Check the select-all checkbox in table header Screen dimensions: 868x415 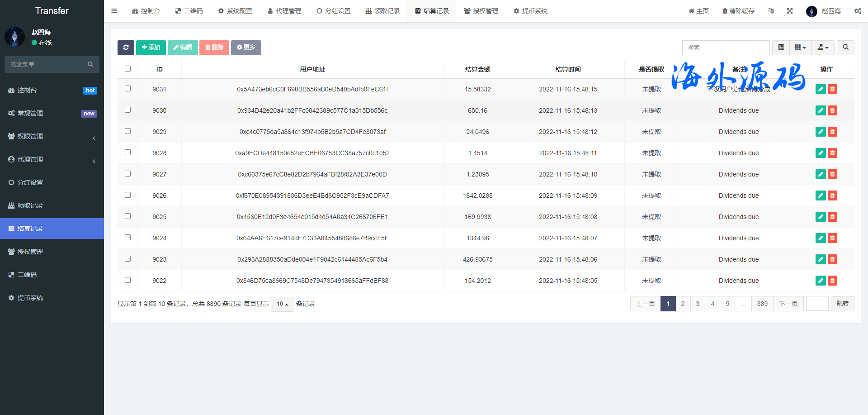click(128, 69)
